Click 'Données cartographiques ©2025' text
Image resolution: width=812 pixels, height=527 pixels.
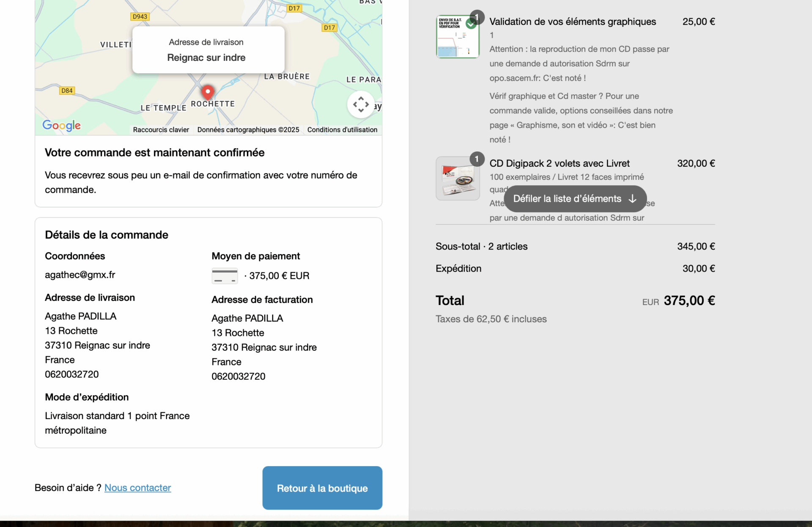[248, 130]
